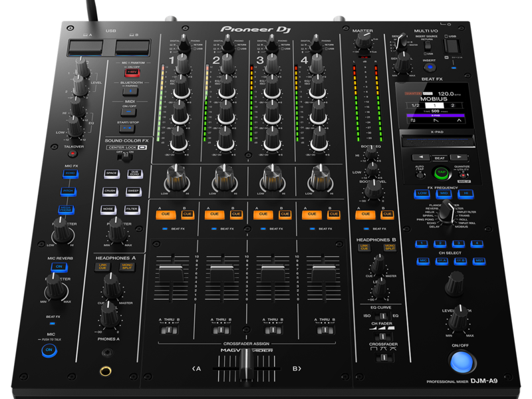532x399 pixels.
Task: Click the PHONES A gold headphone jack
Action: (x=106, y=371)
